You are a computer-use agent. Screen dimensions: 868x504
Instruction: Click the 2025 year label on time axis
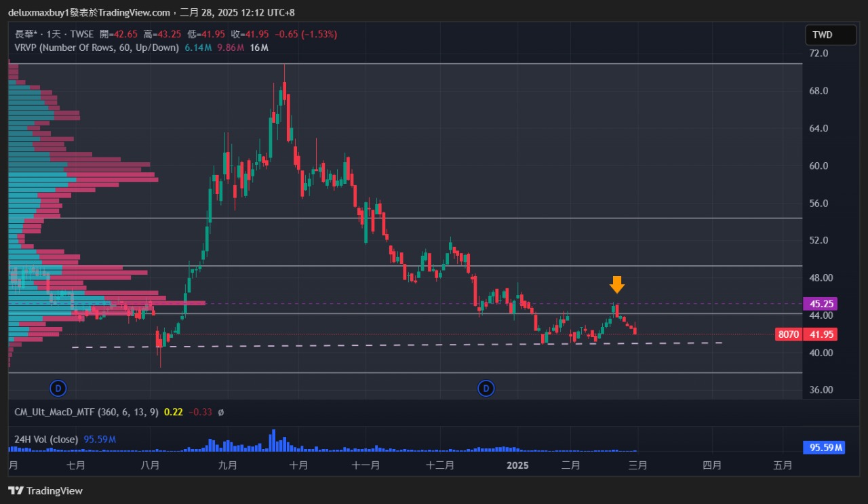[518, 465]
